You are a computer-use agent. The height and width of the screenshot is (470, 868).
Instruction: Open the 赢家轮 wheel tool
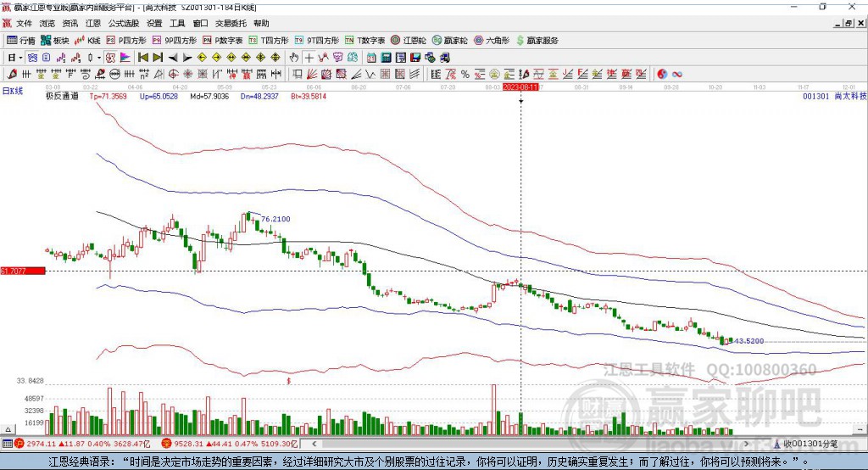pos(449,41)
